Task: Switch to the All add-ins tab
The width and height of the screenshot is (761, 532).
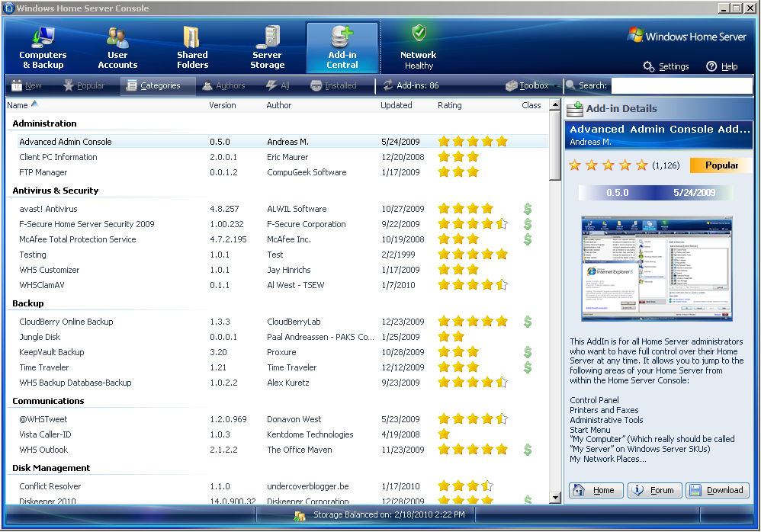Action: click(x=278, y=86)
